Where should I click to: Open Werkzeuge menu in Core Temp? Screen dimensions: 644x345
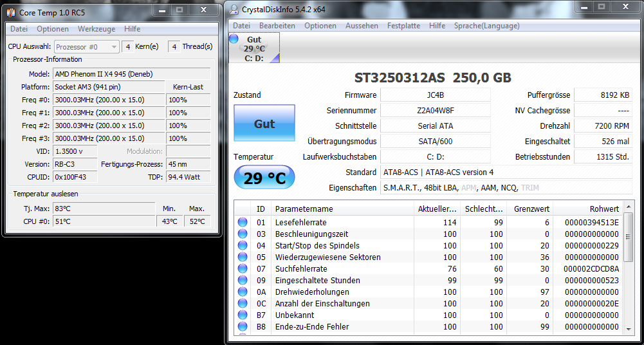click(x=97, y=29)
